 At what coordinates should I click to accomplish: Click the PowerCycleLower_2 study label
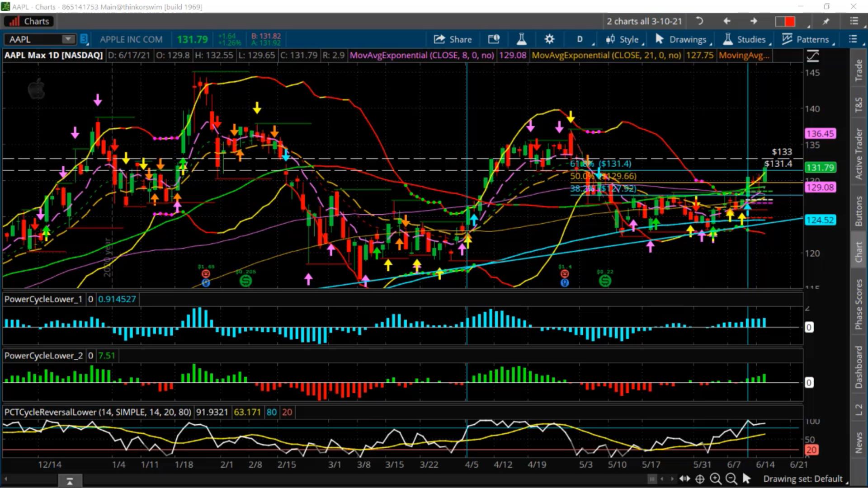coord(43,356)
